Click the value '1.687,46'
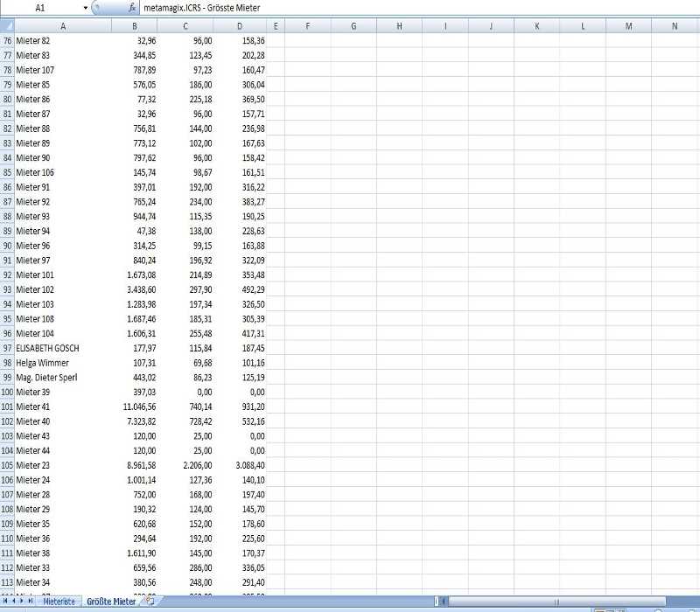Viewport: 700px width, 612px height. tap(142, 319)
